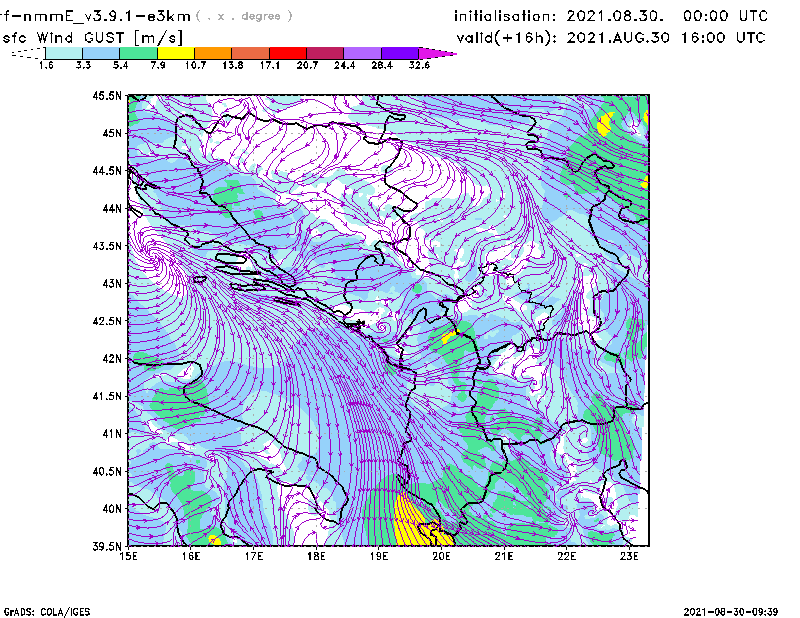Click the '40.5N' latitude label

tap(107, 471)
